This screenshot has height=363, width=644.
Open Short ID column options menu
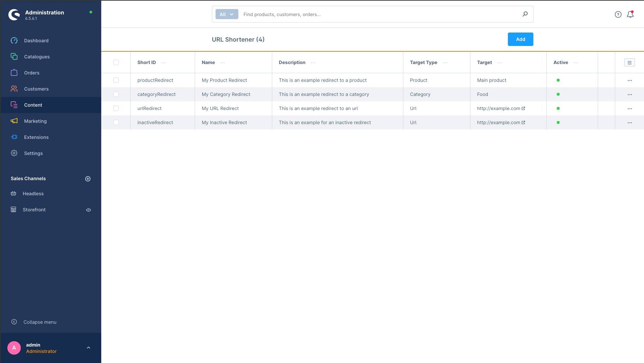tap(164, 63)
